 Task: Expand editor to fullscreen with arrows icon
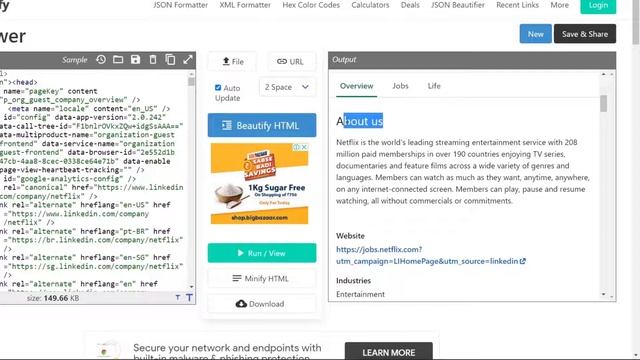click(x=187, y=60)
